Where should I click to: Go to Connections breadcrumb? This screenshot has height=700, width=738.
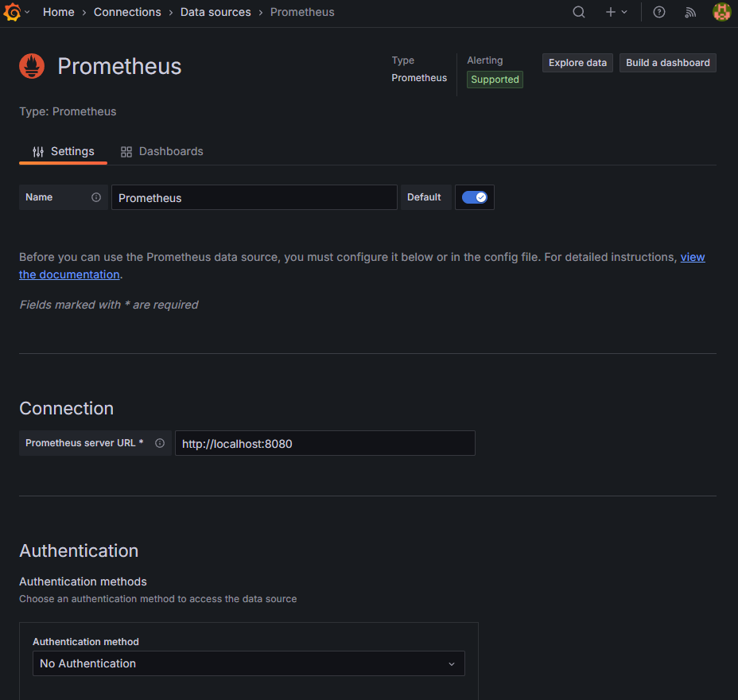[127, 12]
